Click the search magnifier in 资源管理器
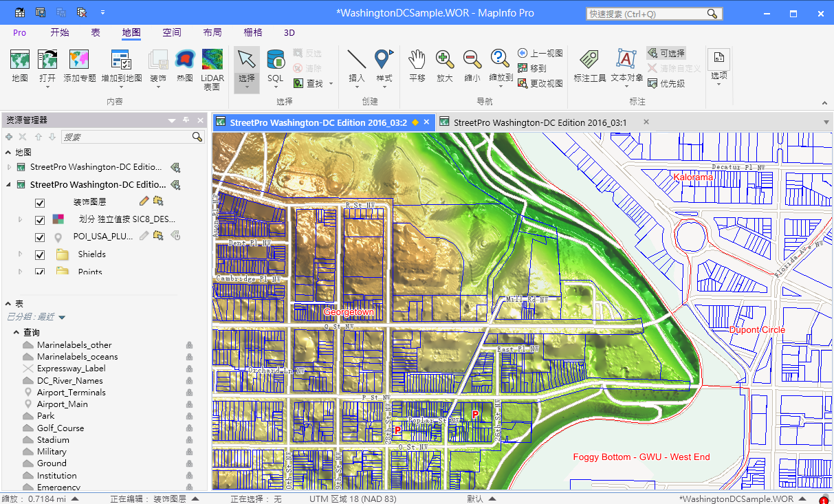The image size is (834, 504). tap(197, 137)
